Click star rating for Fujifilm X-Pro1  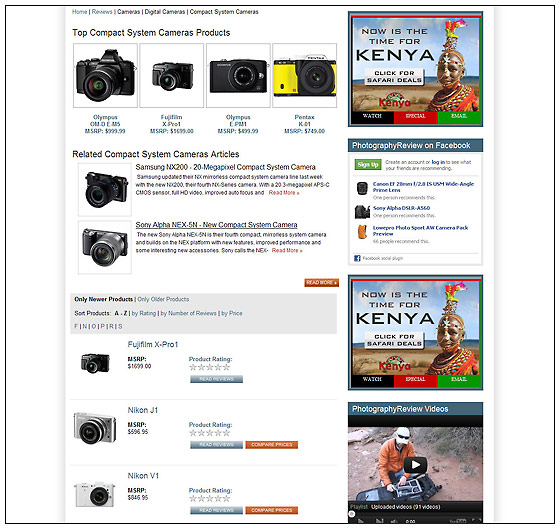(x=210, y=368)
